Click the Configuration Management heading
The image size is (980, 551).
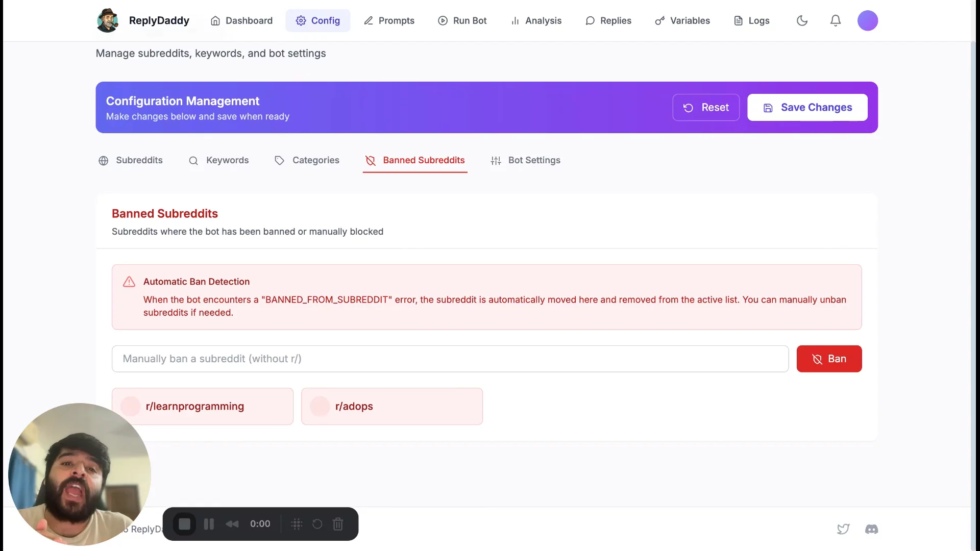coord(183,101)
